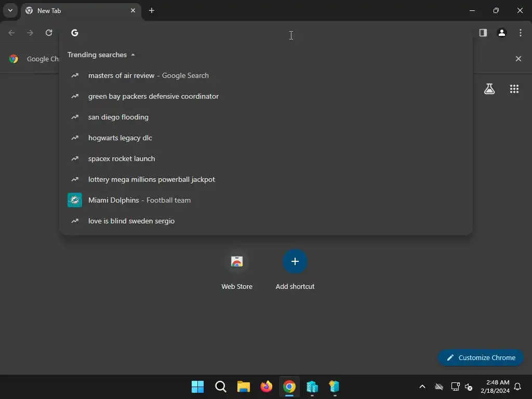The height and width of the screenshot is (399, 532).
Task: Go back using the back arrow
Action: (11, 33)
